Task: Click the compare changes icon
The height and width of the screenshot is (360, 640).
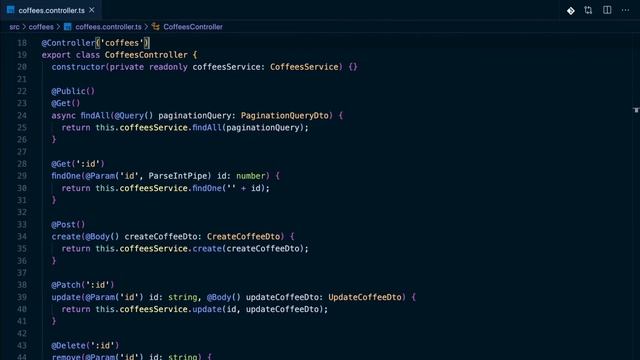Action: pos(588,10)
